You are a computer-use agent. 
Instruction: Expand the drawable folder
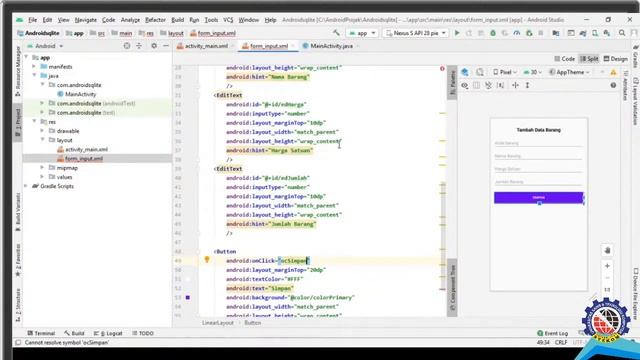pos(42,131)
